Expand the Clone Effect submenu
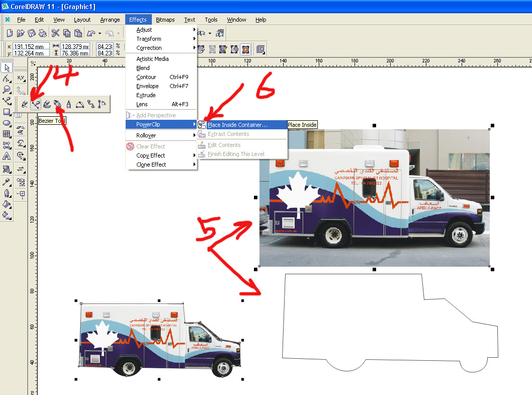The image size is (532, 395). point(161,165)
